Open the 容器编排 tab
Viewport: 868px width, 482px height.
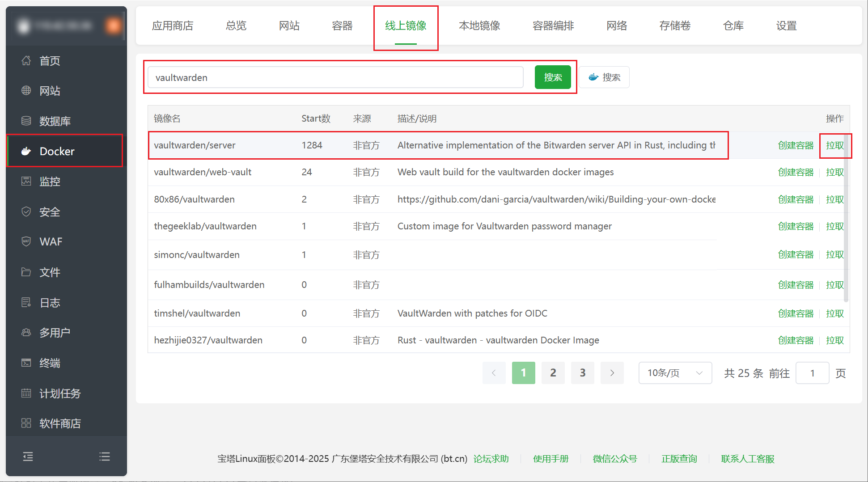coord(553,26)
